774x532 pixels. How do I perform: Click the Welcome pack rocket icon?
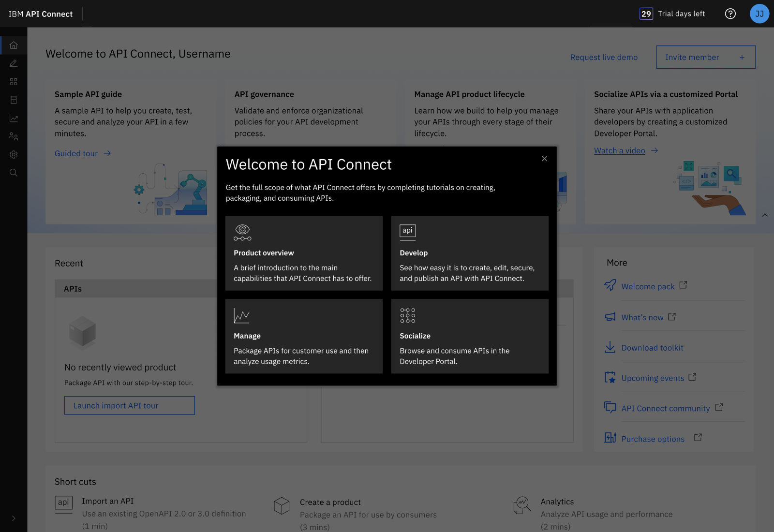610,285
